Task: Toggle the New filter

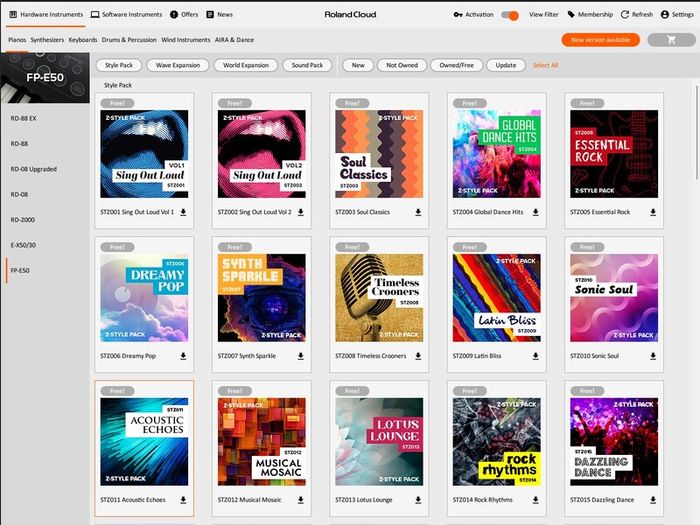Action: [x=358, y=65]
